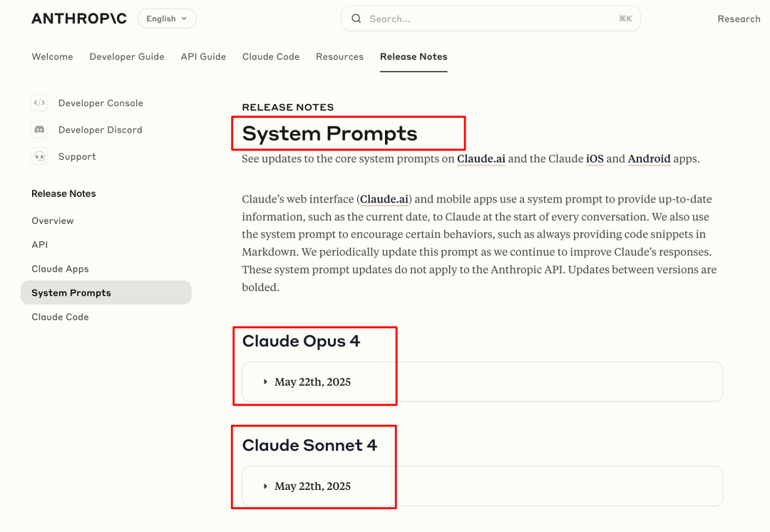Screen dimensions: 770x532
Task: Switch to the Welcome tab
Action: point(52,57)
